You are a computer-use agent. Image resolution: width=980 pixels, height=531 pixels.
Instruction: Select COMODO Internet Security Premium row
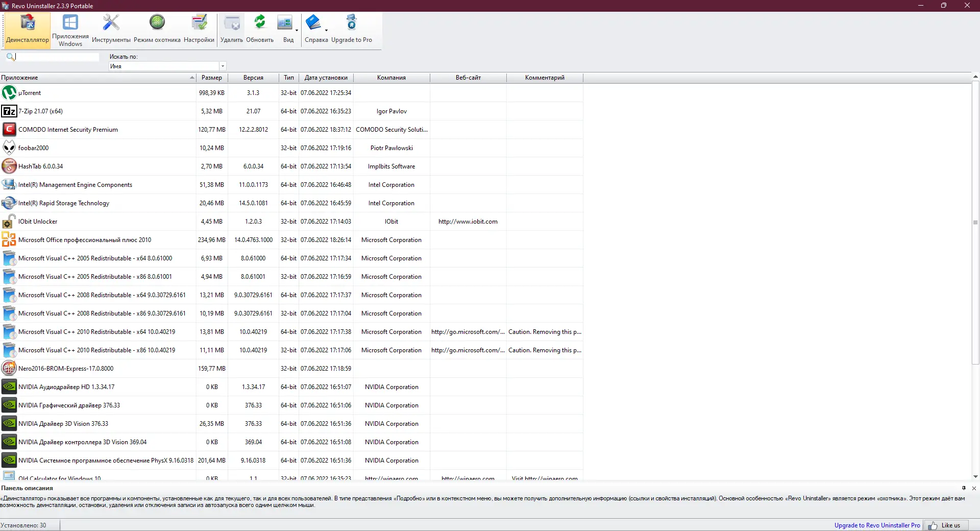(x=291, y=130)
